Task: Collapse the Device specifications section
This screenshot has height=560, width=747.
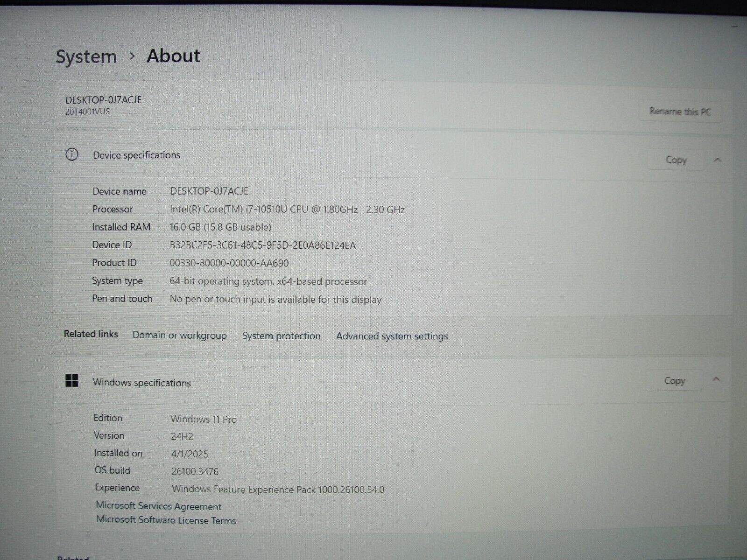Action: 718,160
